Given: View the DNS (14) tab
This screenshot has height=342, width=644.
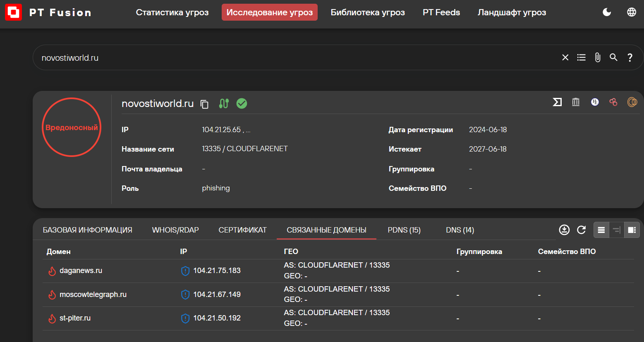Looking at the screenshot, I should click(460, 230).
